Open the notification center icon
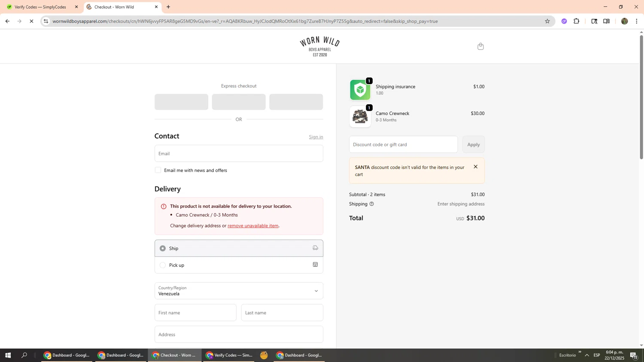This screenshot has height=362, width=644. click(x=634, y=355)
